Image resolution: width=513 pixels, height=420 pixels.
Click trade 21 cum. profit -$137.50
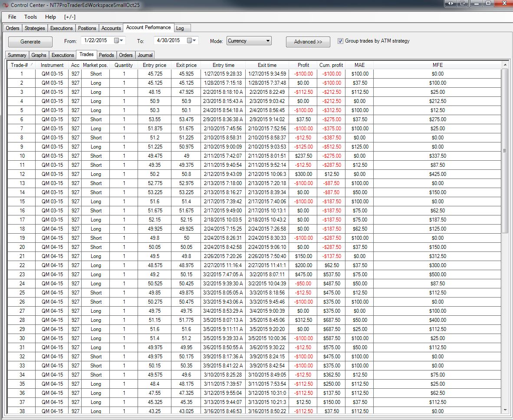(x=331, y=256)
